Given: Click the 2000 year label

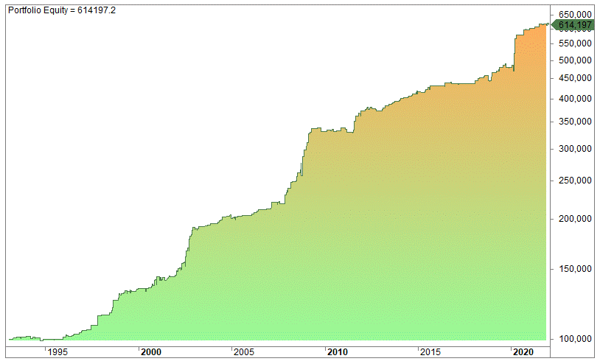Looking at the screenshot, I should pos(151,351).
